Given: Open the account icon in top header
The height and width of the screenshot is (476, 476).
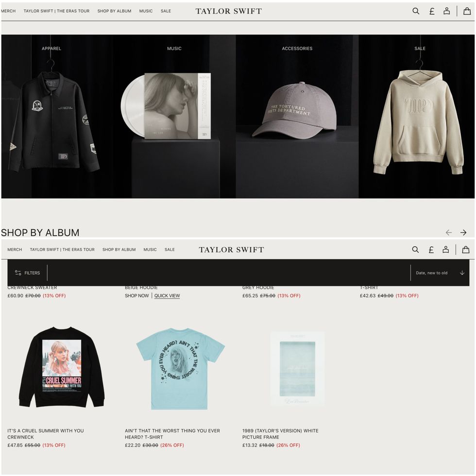Looking at the screenshot, I should click(x=446, y=11).
